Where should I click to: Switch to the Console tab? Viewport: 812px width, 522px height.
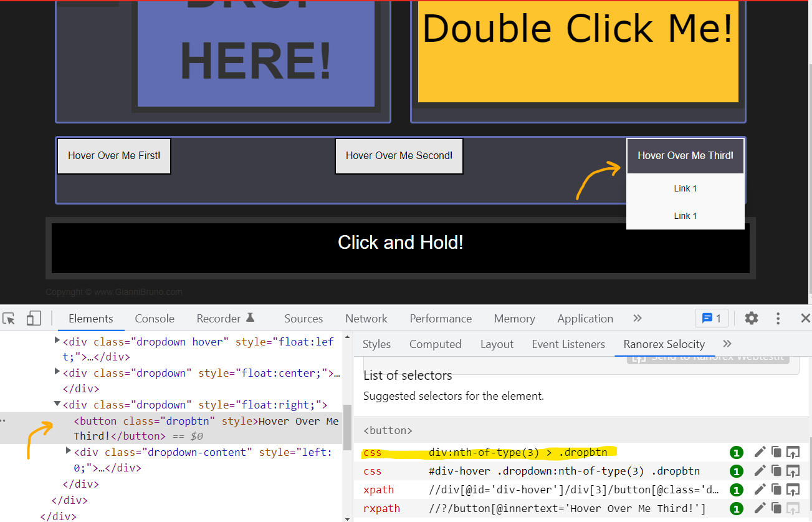(155, 319)
